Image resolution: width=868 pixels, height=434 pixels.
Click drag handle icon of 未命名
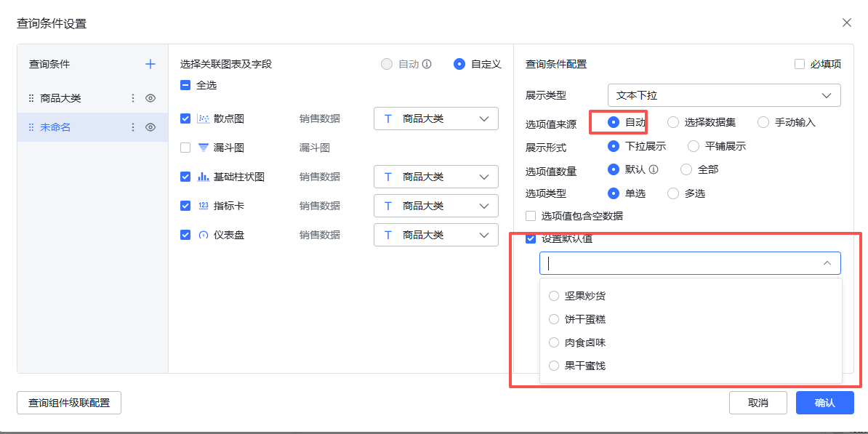(x=31, y=127)
